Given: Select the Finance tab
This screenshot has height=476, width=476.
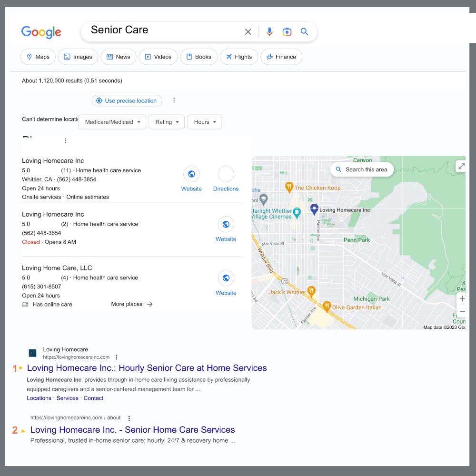Looking at the screenshot, I should pyautogui.click(x=281, y=57).
